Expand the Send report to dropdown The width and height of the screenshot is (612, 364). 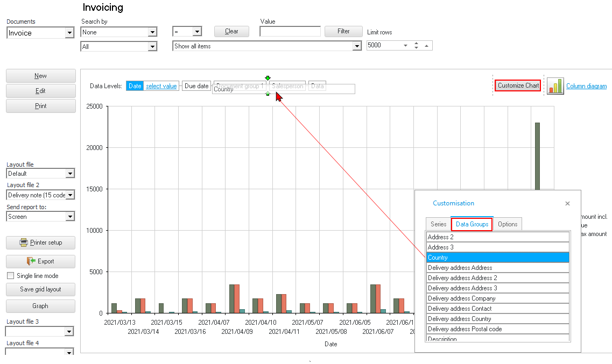69,217
